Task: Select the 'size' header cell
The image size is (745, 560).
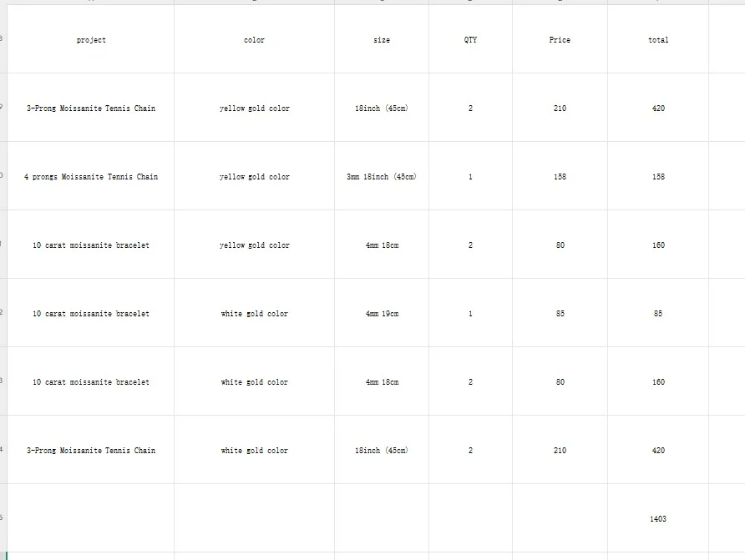Action: [x=382, y=40]
